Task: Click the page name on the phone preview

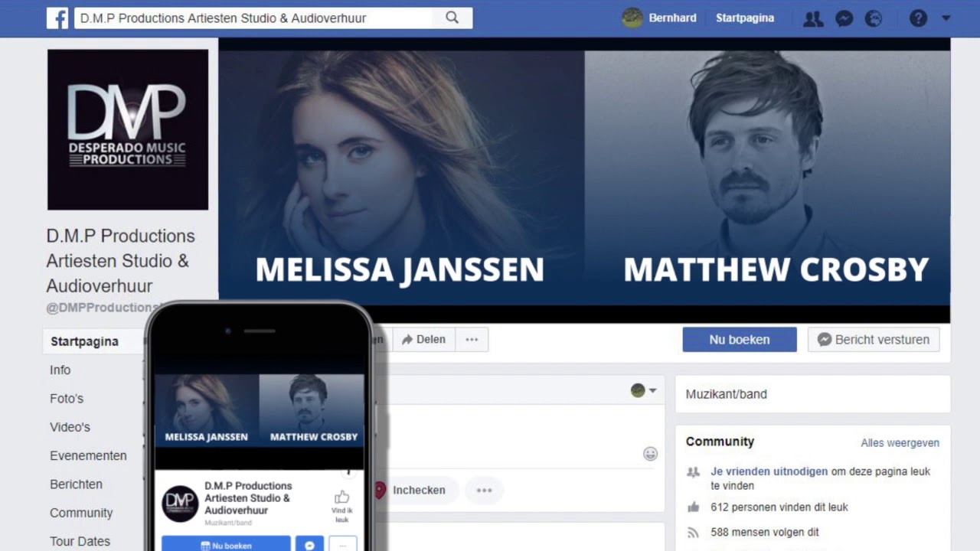Action: pyautogui.click(x=248, y=498)
